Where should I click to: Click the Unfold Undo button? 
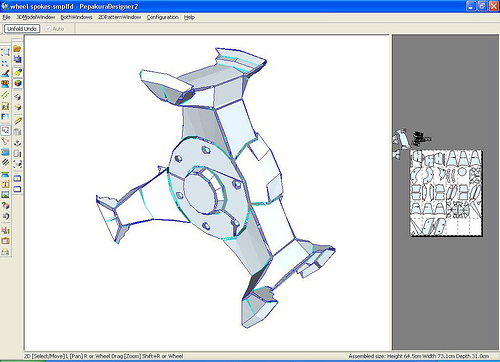22,29
